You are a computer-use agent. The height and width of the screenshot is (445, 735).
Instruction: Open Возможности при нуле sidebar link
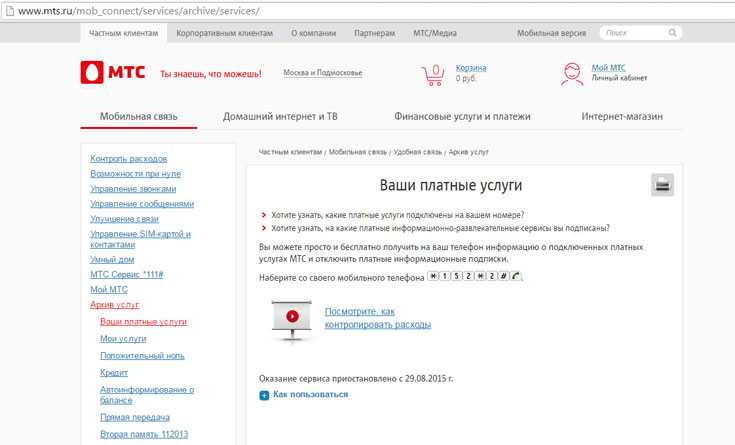coord(135,174)
